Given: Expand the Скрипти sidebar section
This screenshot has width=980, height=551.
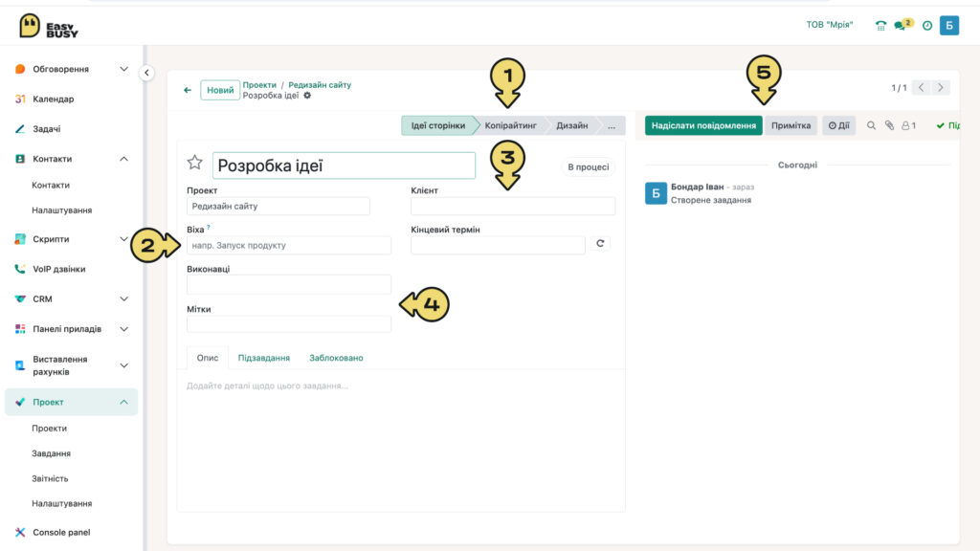Looking at the screenshot, I should pyautogui.click(x=123, y=238).
